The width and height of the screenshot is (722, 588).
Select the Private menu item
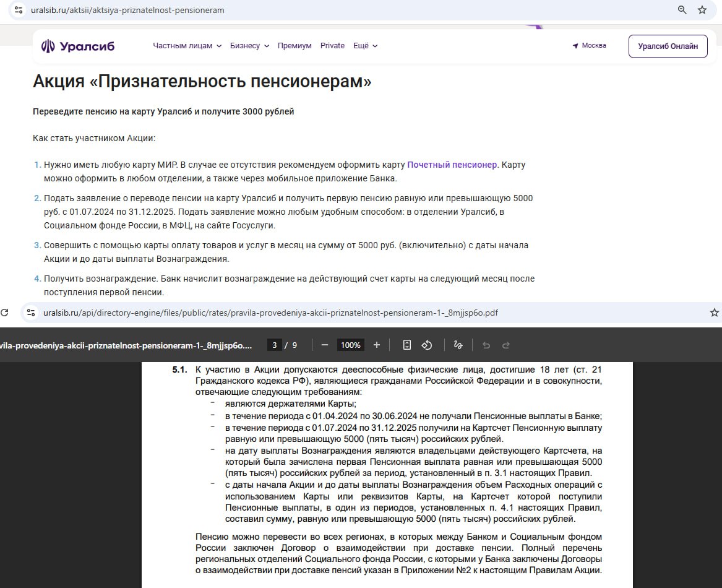click(332, 46)
